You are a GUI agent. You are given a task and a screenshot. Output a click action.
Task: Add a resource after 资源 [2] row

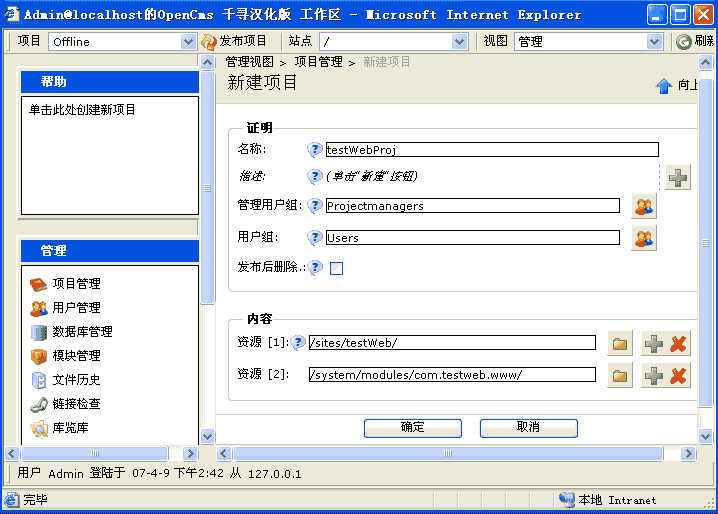tap(653, 376)
